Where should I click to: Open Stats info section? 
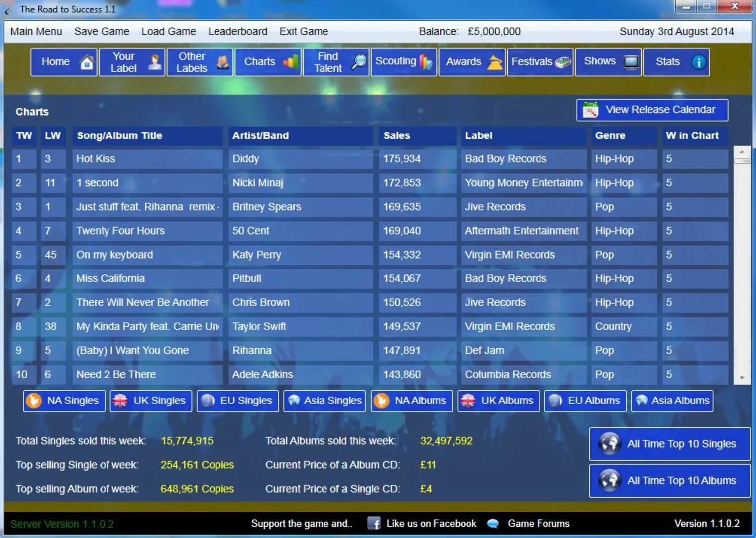tap(676, 62)
